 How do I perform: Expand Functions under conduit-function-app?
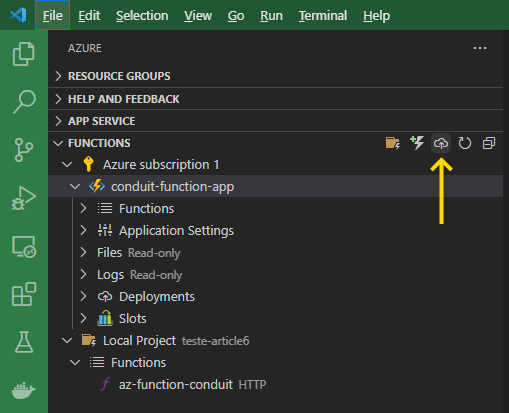[x=83, y=208]
